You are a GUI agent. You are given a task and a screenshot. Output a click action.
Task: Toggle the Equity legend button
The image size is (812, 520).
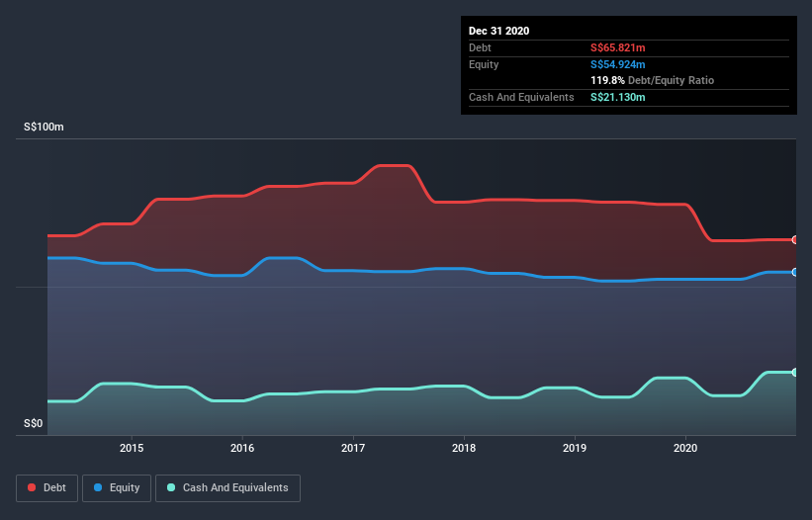click(117, 488)
